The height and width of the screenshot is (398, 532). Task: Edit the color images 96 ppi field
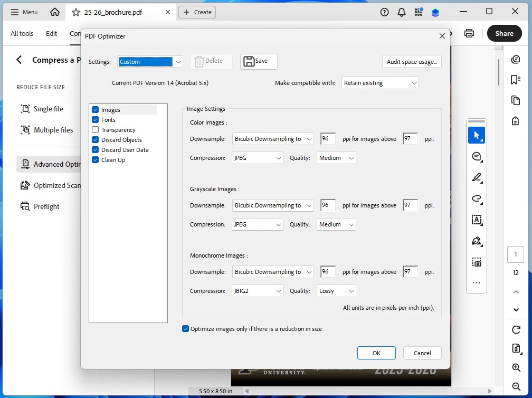coord(327,138)
